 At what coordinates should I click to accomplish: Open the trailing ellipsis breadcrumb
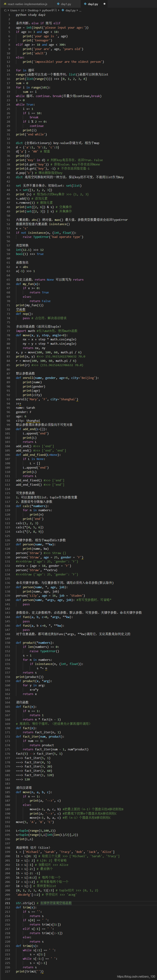[x=80, y=10]
